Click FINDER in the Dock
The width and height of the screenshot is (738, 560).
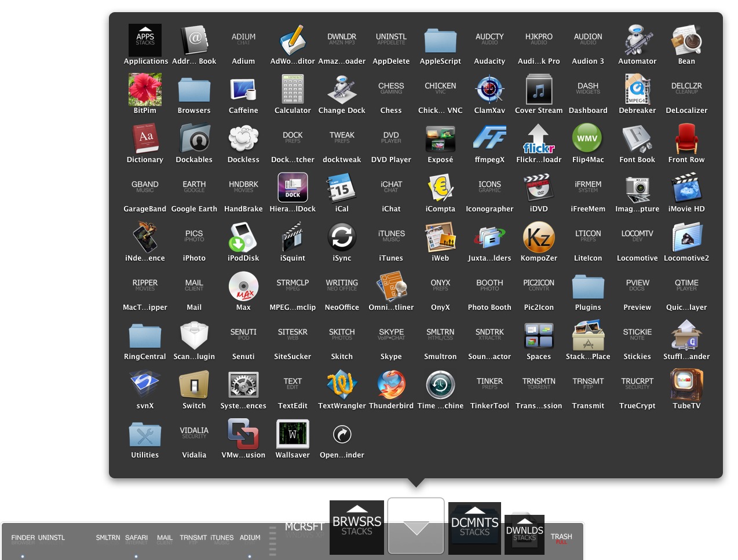pos(23,539)
